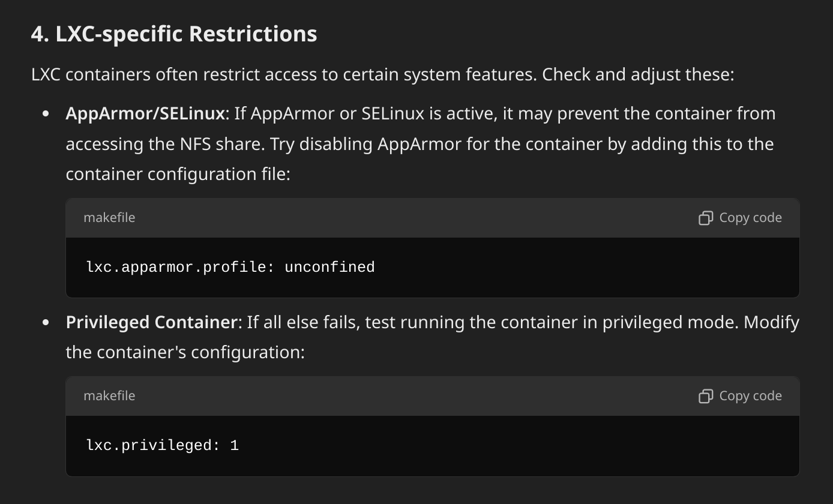Screen dimensions: 833x504
Task: Click the bullet point before AppArmor/SELinux
Action: point(46,114)
